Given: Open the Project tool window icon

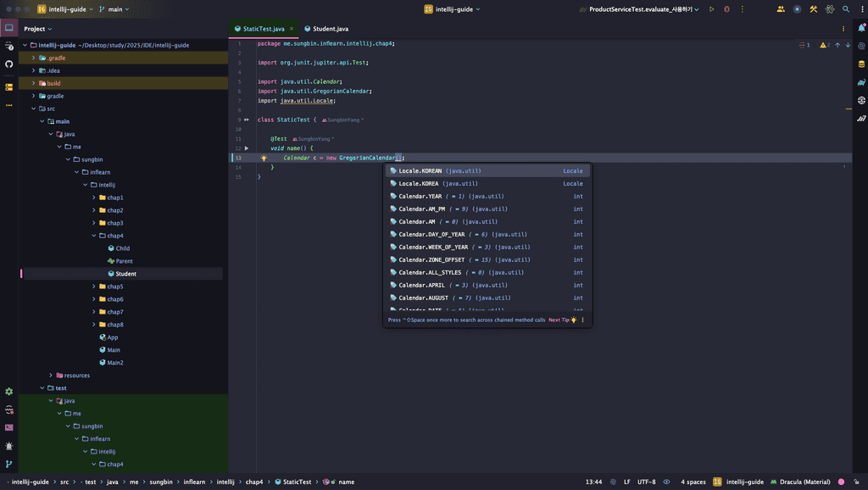Looking at the screenshot, I should pos(8,28).
